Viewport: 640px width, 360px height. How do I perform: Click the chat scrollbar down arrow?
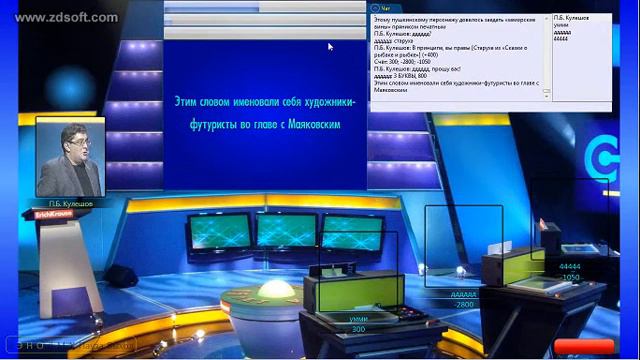547,97
